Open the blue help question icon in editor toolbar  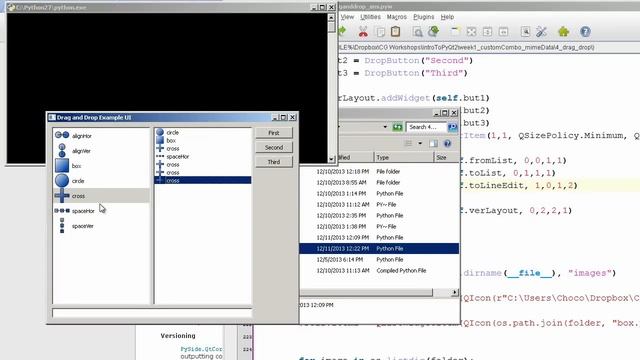[585, 31]
